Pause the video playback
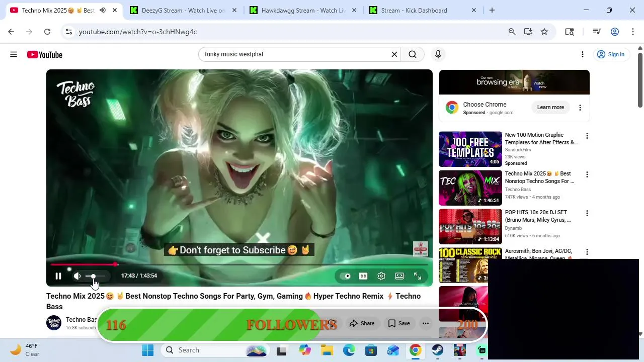 point(58,276)
